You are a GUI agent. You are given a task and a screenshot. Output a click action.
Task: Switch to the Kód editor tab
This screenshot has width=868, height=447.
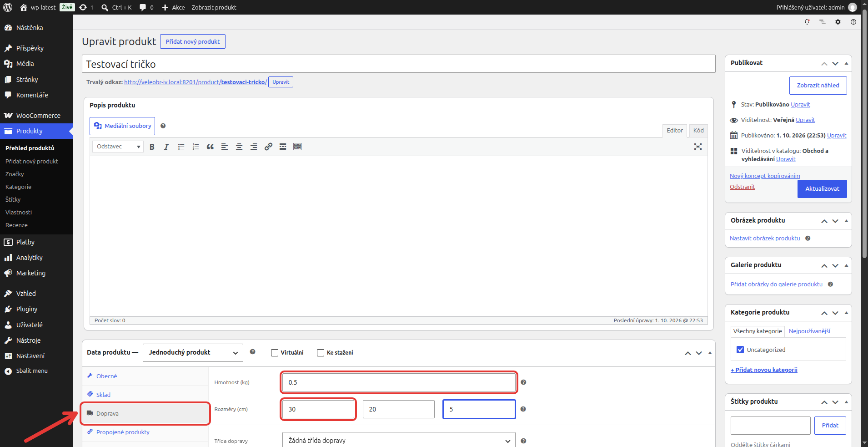coord(698,131)
